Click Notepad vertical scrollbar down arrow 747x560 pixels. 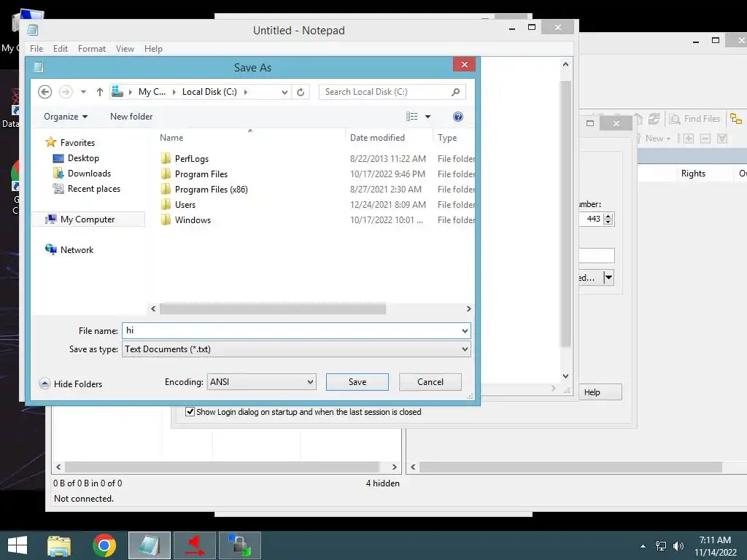pos(565,376)
